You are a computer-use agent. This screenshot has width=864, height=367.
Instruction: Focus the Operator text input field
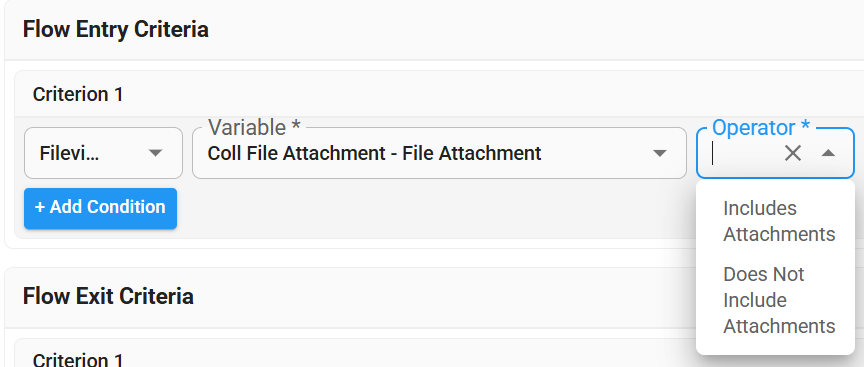(x=744, y=153)
